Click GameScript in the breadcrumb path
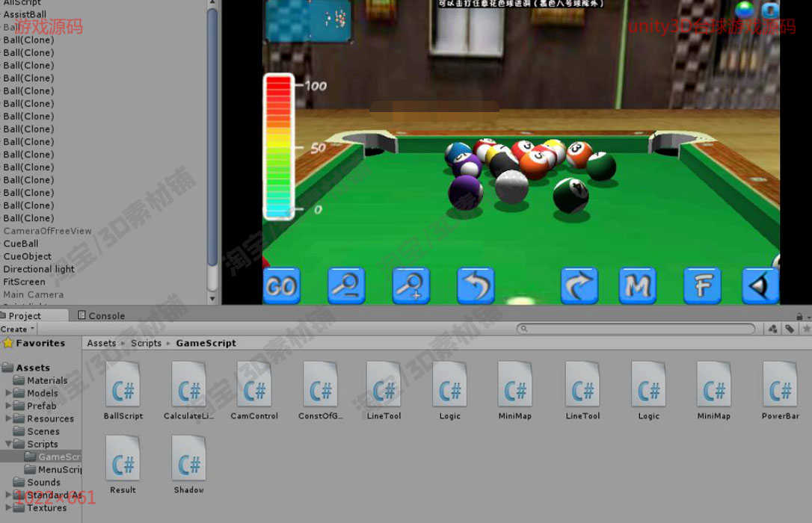The width and height of the screenshot is (812, 523). [x=206, y=343]
